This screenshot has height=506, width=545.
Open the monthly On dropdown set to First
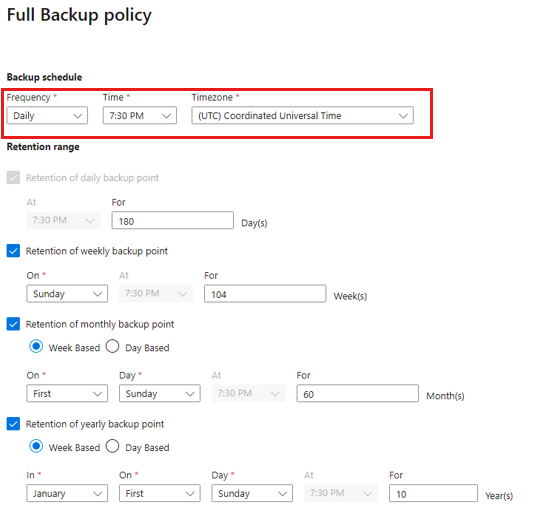click(x=67, y=393)
